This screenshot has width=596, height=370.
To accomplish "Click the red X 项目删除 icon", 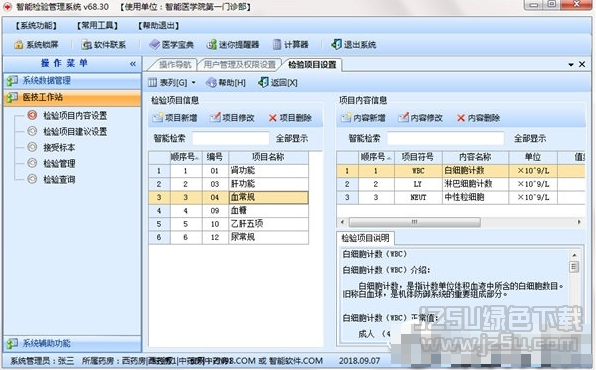I will coord(273,118).
